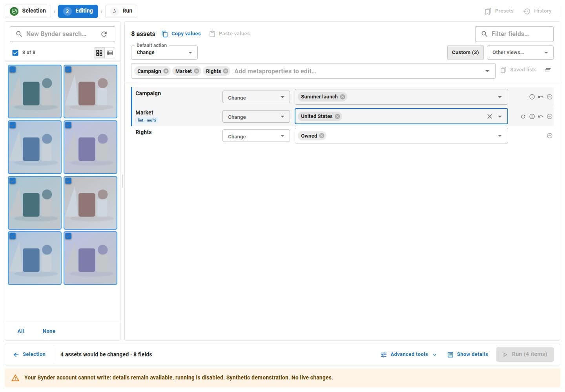Remove the Rights metaproperty chip

(x=226, y=71)
